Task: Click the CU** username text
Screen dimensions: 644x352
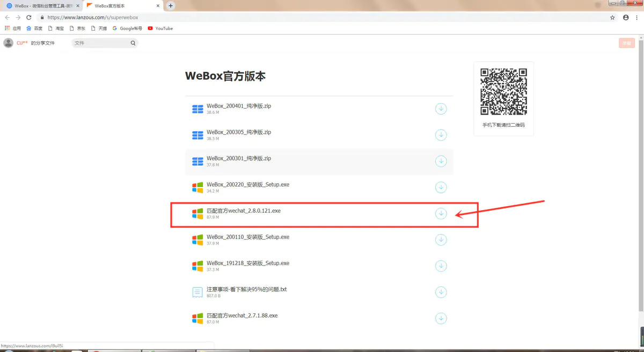Action: tap(22, 43)
